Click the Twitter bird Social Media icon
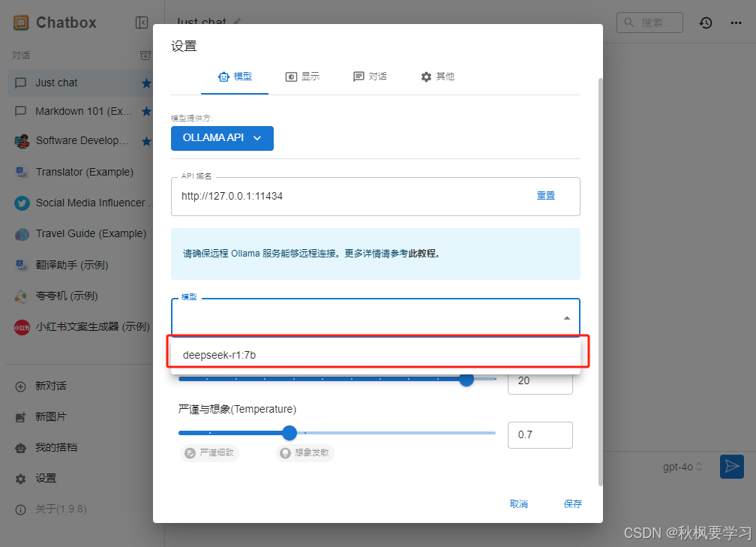This screenshot has width=756, height=547. 22,203
